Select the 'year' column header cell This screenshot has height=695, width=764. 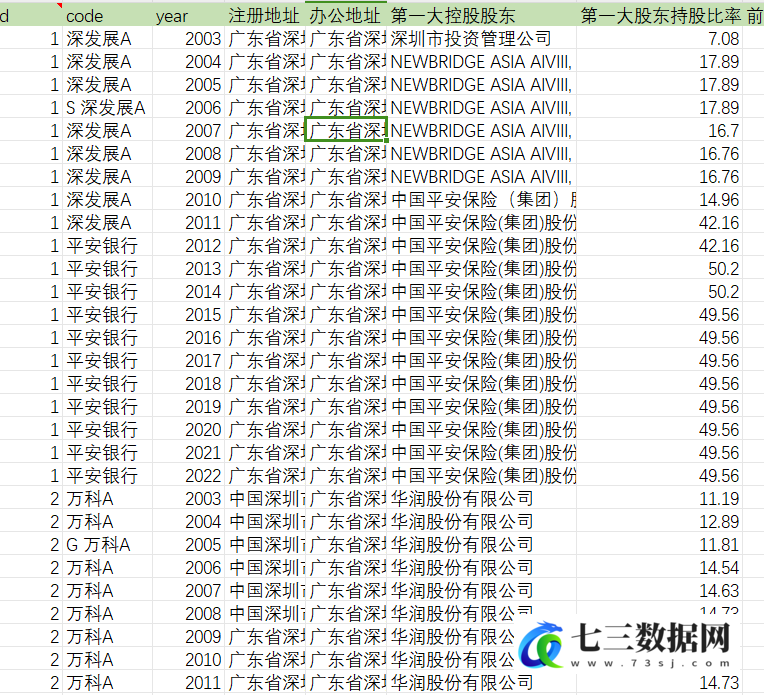(x=189, y=16)
